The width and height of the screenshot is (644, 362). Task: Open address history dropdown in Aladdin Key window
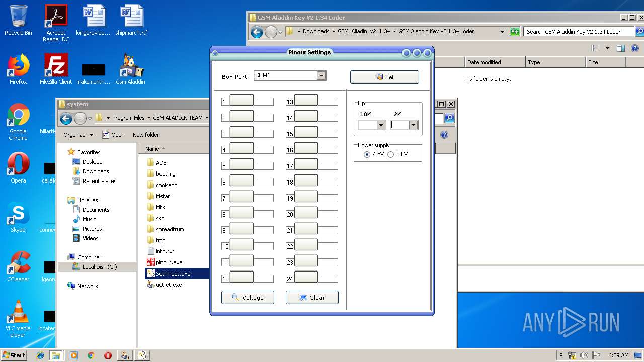[x=502, y=32]
